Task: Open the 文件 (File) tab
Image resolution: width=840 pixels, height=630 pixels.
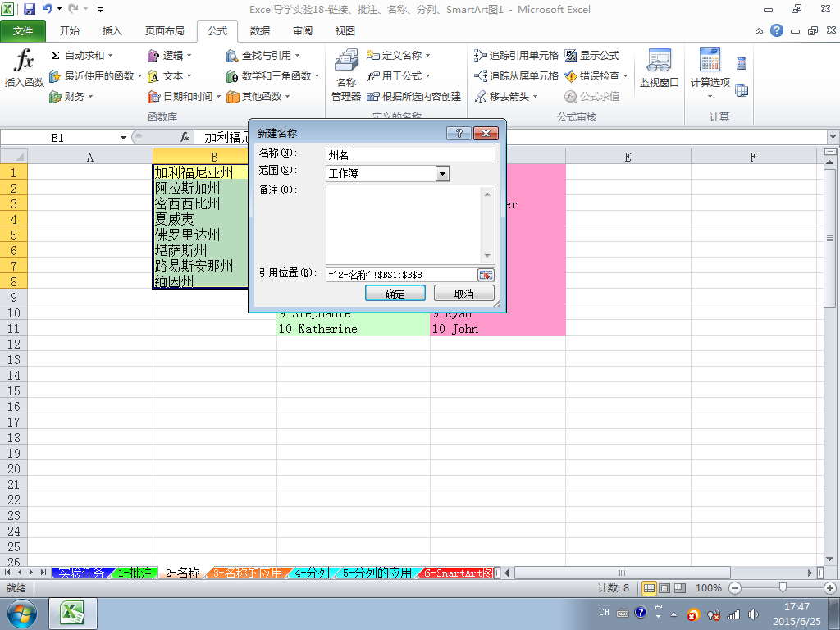Action: point(23,31)
